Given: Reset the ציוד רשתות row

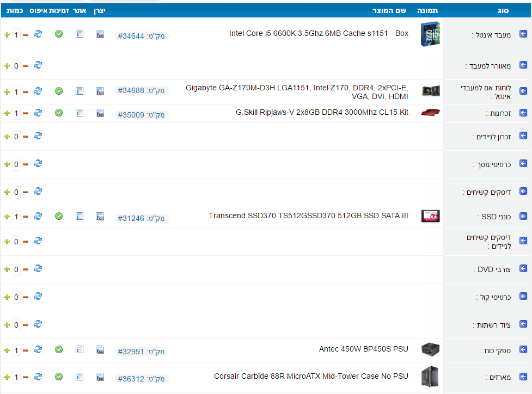Looking at the screenshot, I should tap(38, 324).
